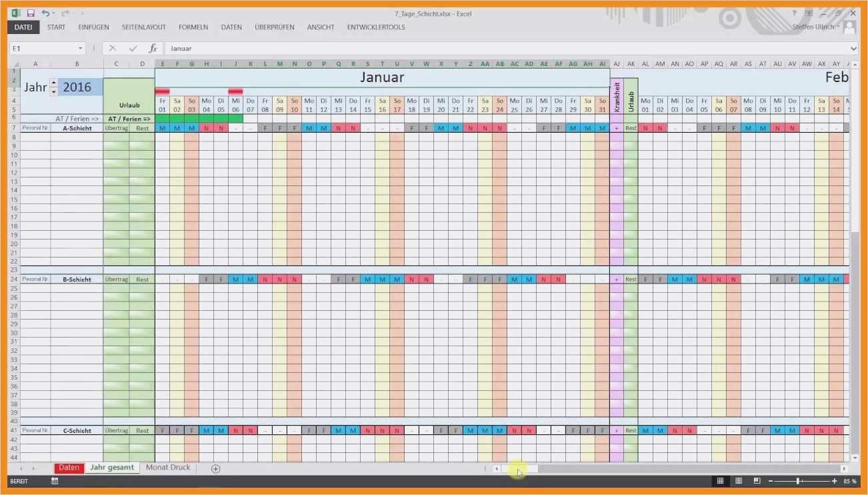Switch to Page Layout view icon
868x495 pixels.
click(739, 481)
